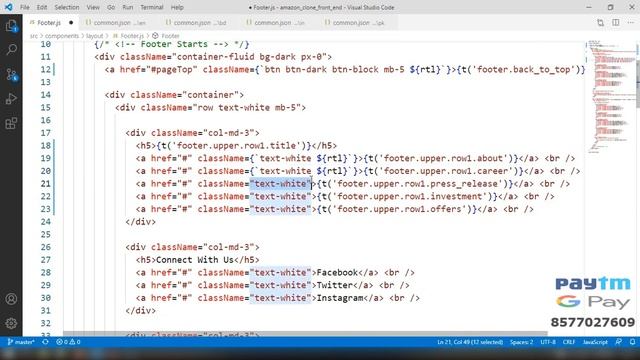Click 'Instagram' link text on line 30
Viewport: 640px width, 360px height.
pos(340,298)
